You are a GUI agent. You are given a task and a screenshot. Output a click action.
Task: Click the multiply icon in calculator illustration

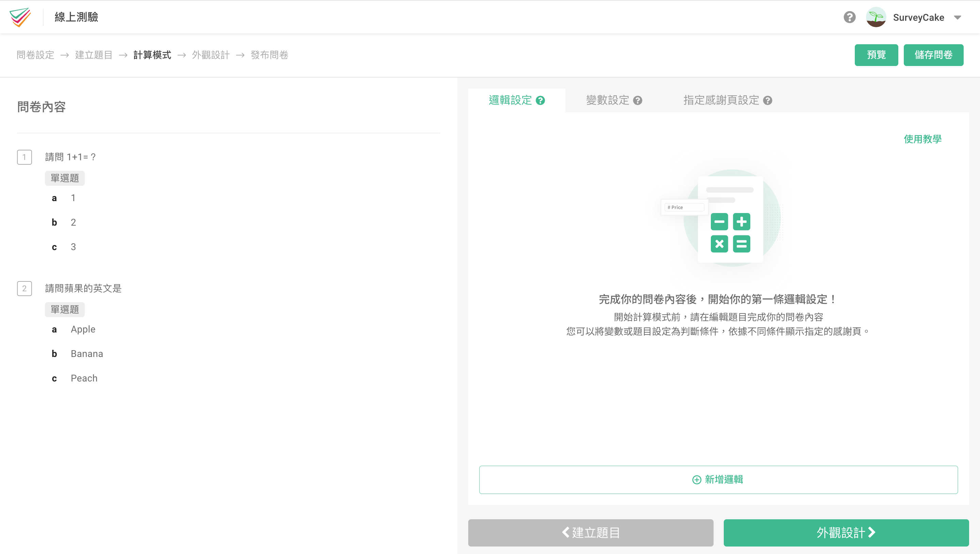click(x=719, y=244)
